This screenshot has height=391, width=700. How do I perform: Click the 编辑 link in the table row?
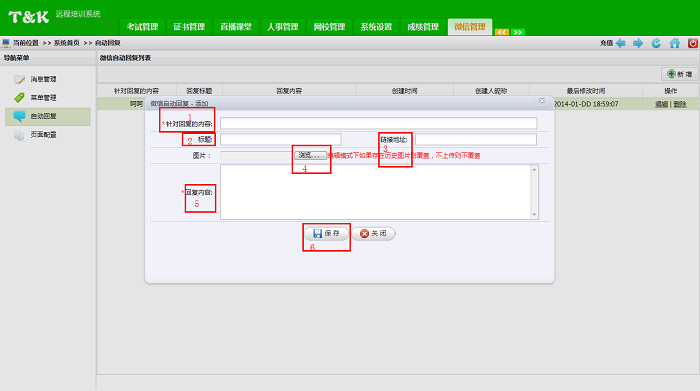[661, 104]
